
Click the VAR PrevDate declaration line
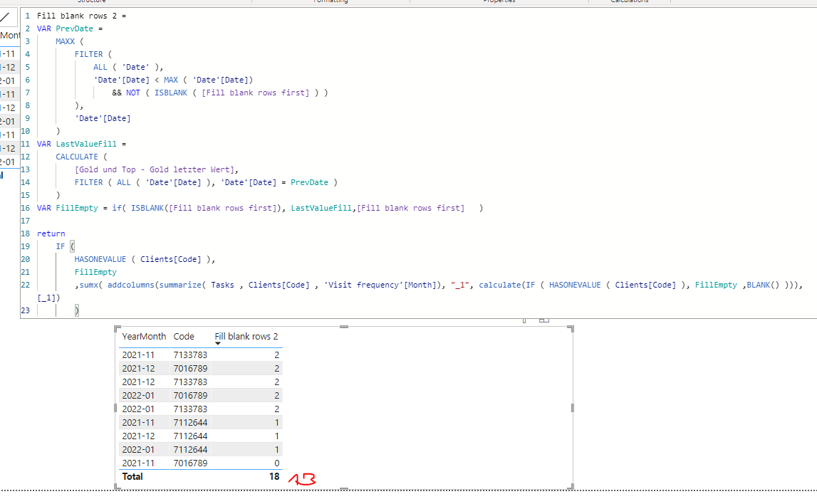(x=70, y=28)
